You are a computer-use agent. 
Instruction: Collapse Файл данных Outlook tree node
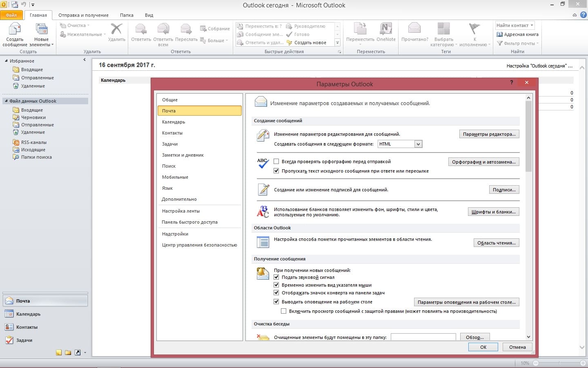pyautogui.click(x=6, y=101)
